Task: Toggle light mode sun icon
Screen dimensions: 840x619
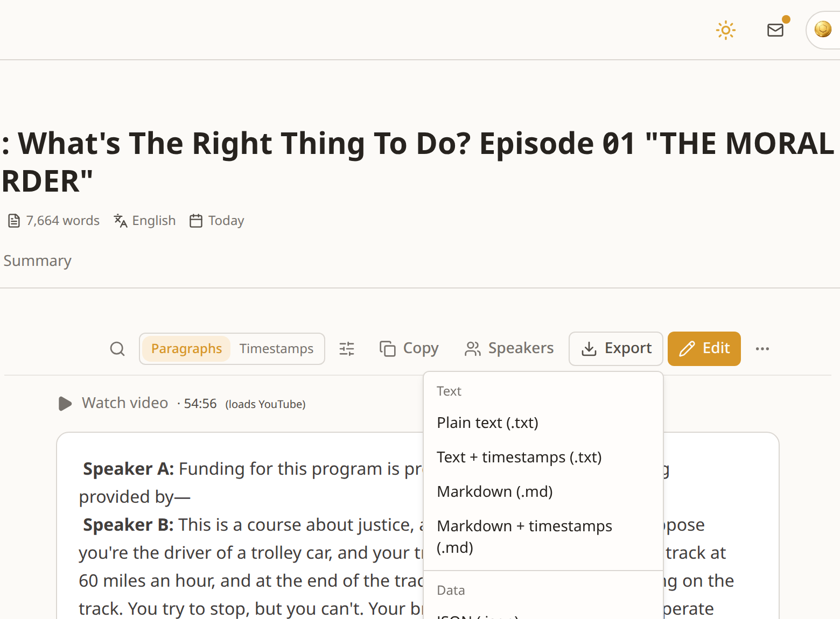Action: pos(725,30)
